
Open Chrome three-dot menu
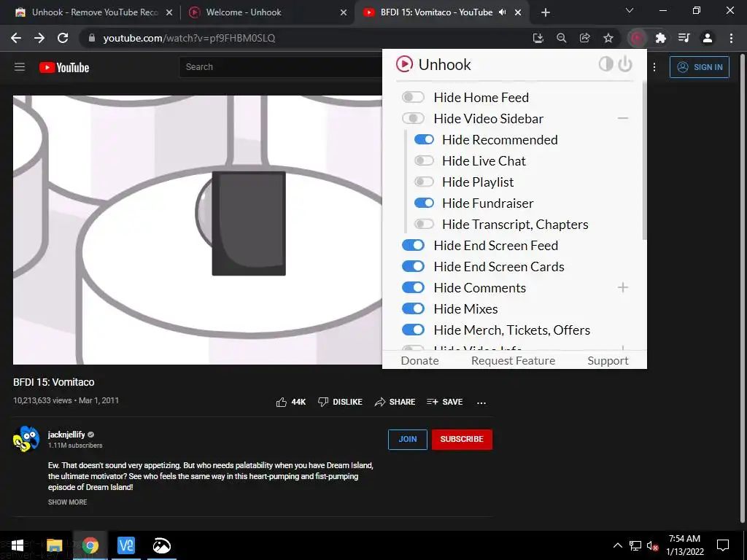731,38
